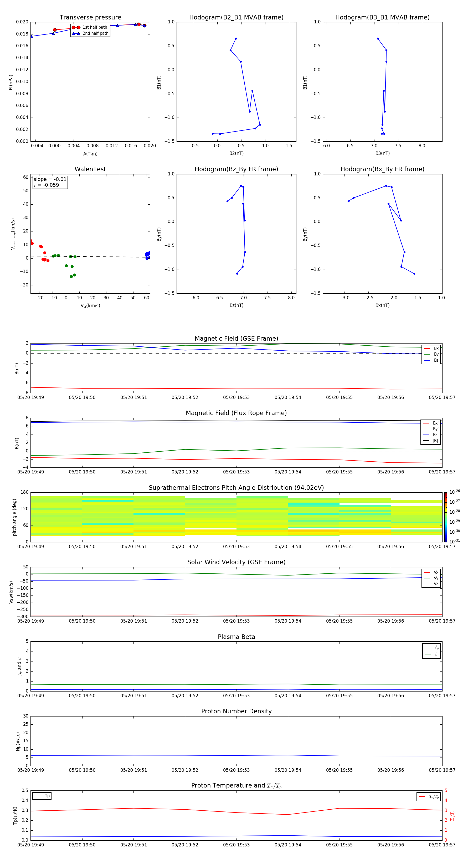
Task: Click the 'Plasma Beta' panel title
Action: tap(236, 637)
